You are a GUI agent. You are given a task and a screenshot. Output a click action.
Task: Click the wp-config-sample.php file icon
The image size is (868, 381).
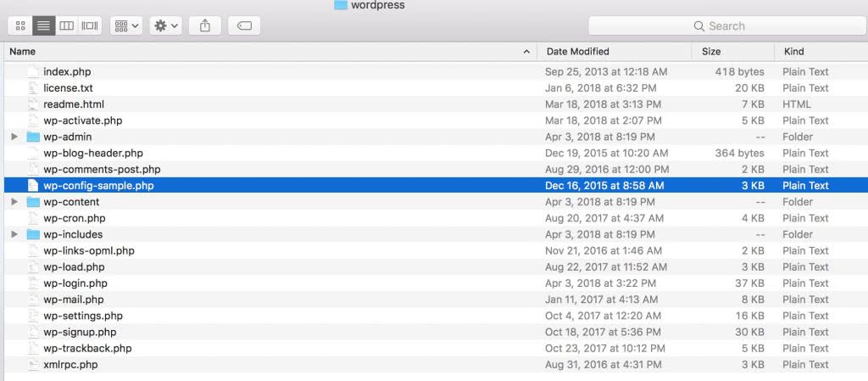click(x=33, y=186)
